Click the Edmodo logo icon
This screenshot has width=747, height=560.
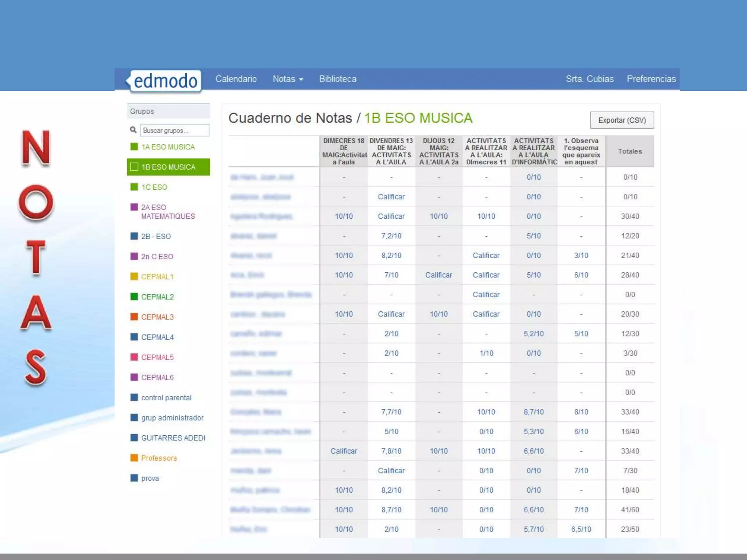click(165, 81)
